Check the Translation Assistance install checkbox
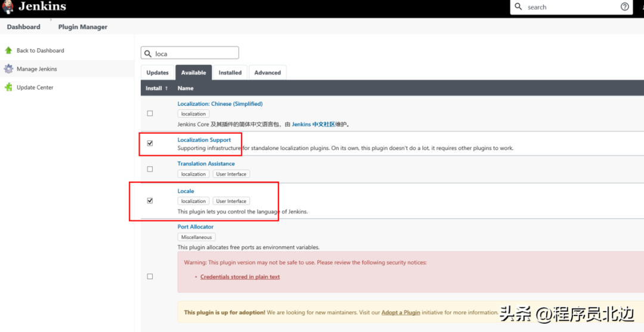Image resolution: width=644 pixels, height=332 pixels. (x=150, y=169)
